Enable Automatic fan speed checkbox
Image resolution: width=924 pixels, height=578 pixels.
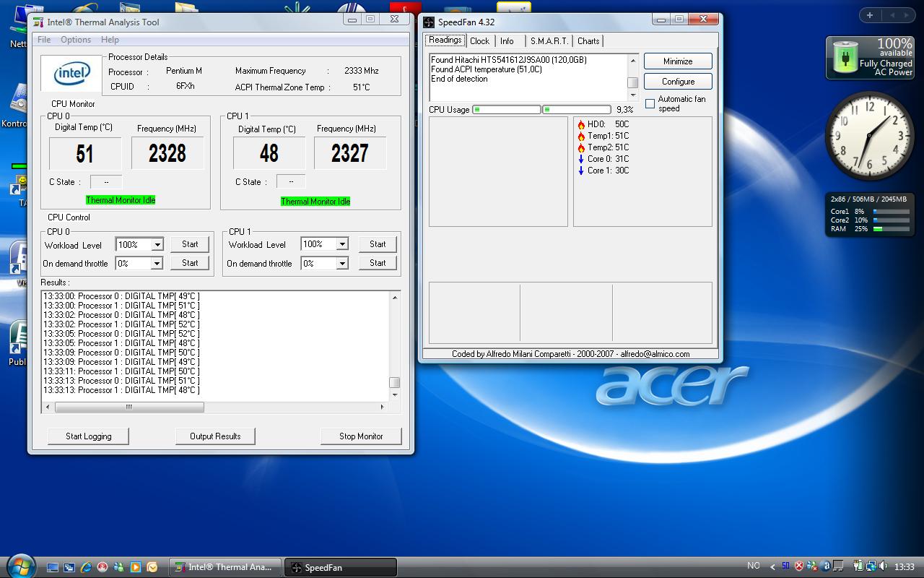tap(650, 104)
